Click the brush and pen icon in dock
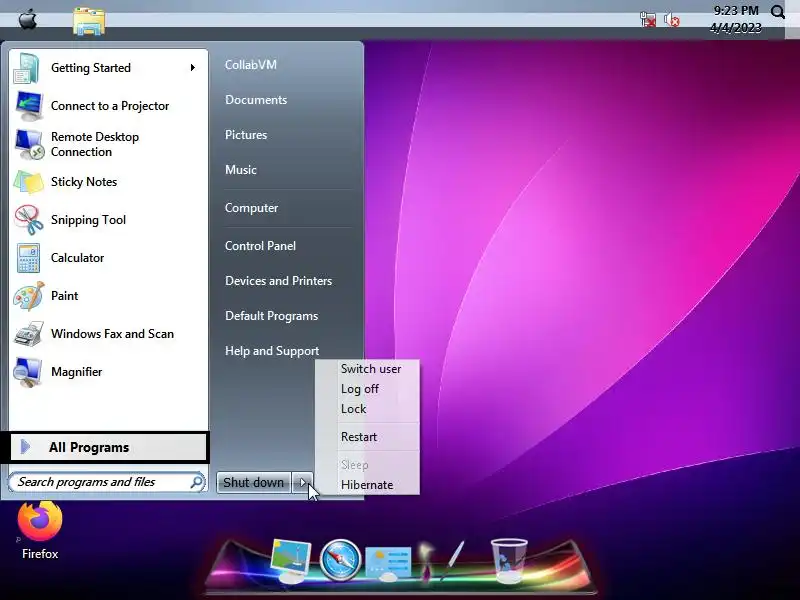The image size is (800, 600). [x=440, y=560]
